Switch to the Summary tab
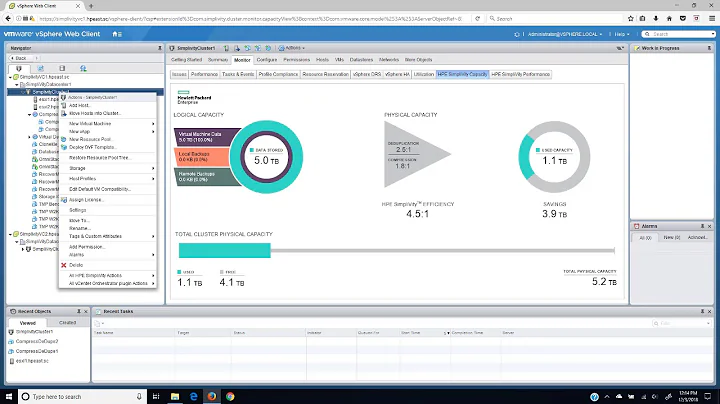The image size is (720, 404). point(218,60)
